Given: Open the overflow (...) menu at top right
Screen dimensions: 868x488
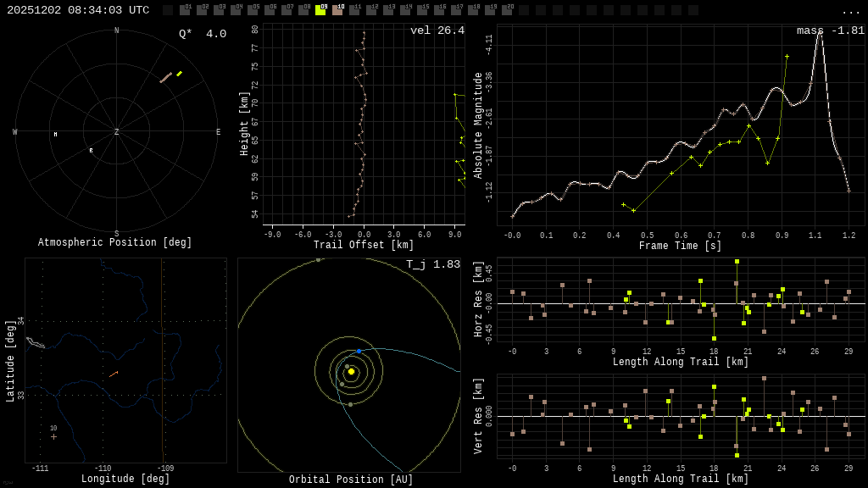Looking at the screenshot, I should [x=850, y=11].
